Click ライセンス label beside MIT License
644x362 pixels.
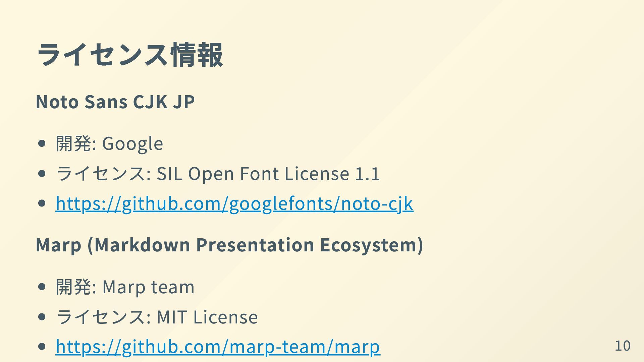tap(101, 317)
